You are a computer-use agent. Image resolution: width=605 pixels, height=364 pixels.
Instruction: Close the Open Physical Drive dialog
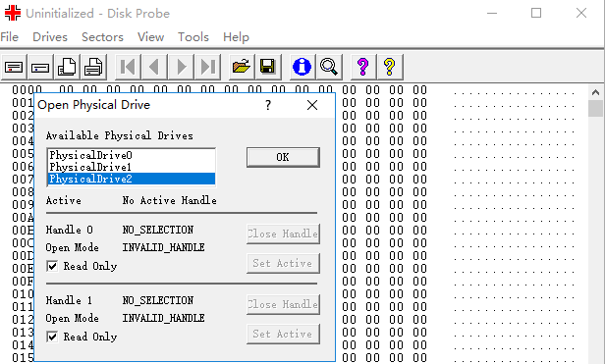coord(312,105)
